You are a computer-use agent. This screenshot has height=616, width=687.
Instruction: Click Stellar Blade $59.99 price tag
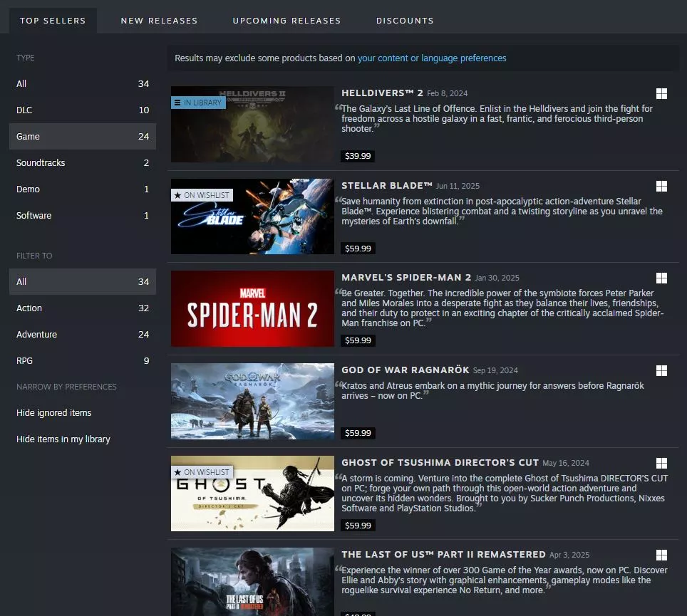pyautogui.click(x=358, y=249)
